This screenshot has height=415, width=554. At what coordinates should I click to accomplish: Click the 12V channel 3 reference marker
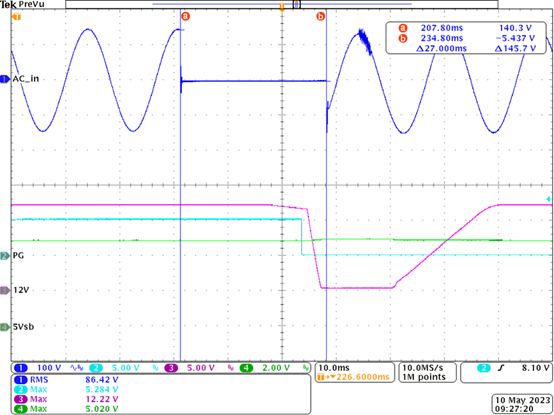5,290
